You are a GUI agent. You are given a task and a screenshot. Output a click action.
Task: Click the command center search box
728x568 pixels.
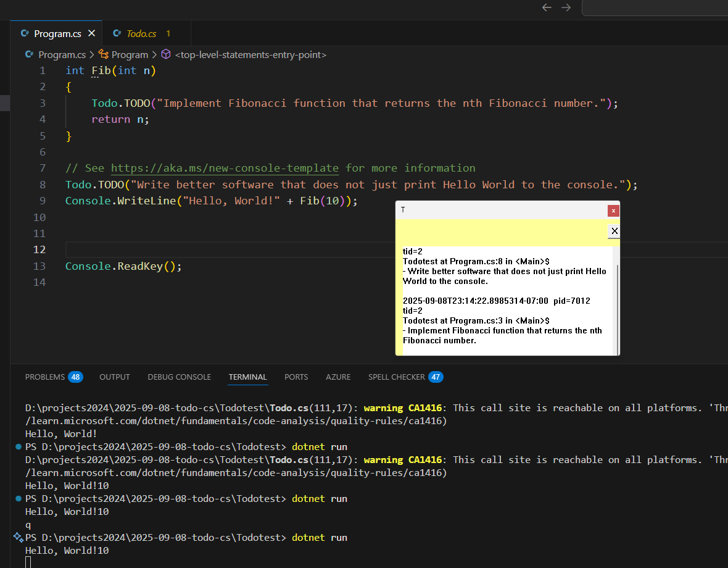[x=654, y=7]
